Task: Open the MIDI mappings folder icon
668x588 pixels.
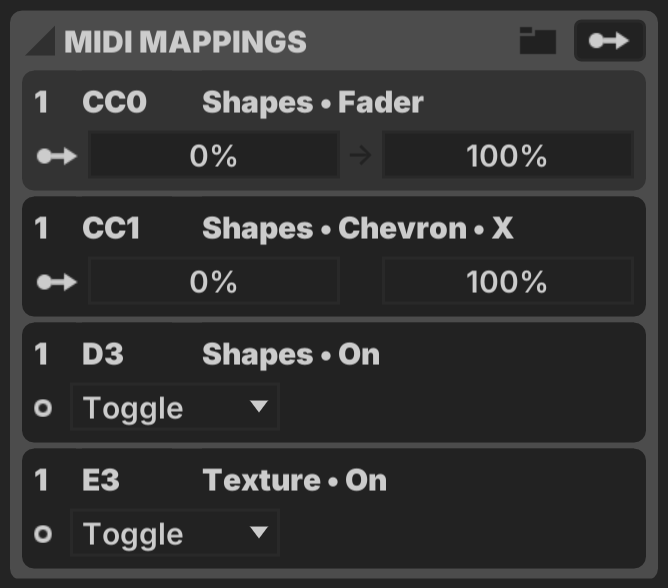Action: (x=538, y=41)
